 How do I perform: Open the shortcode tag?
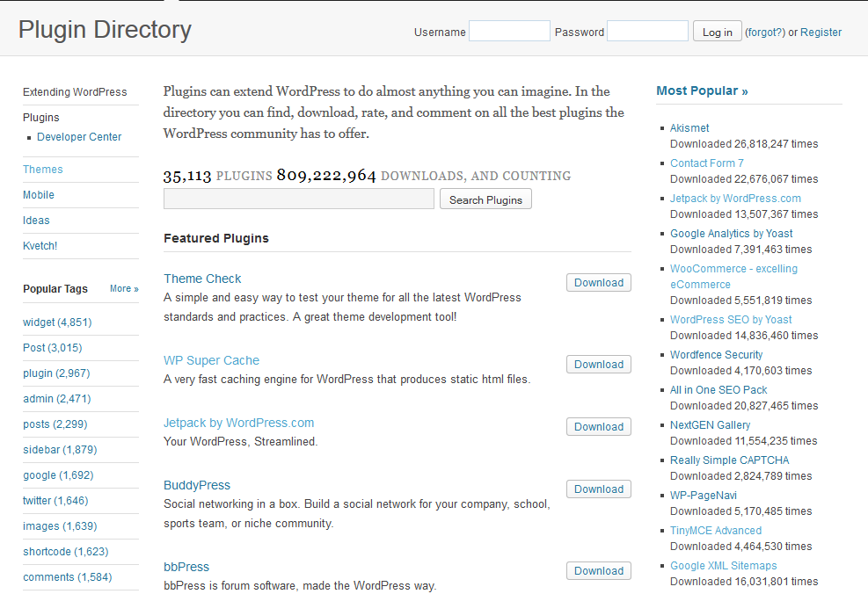[65, 551]
